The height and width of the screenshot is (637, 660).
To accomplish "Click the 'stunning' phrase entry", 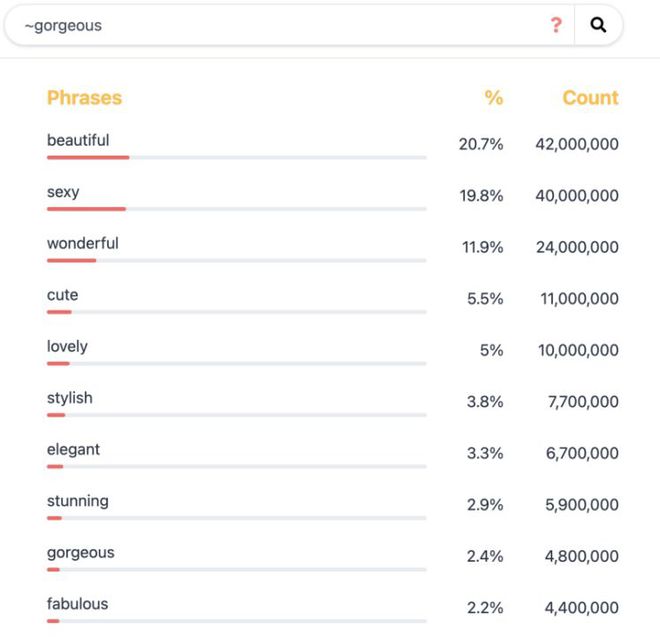I will (77, 501).
